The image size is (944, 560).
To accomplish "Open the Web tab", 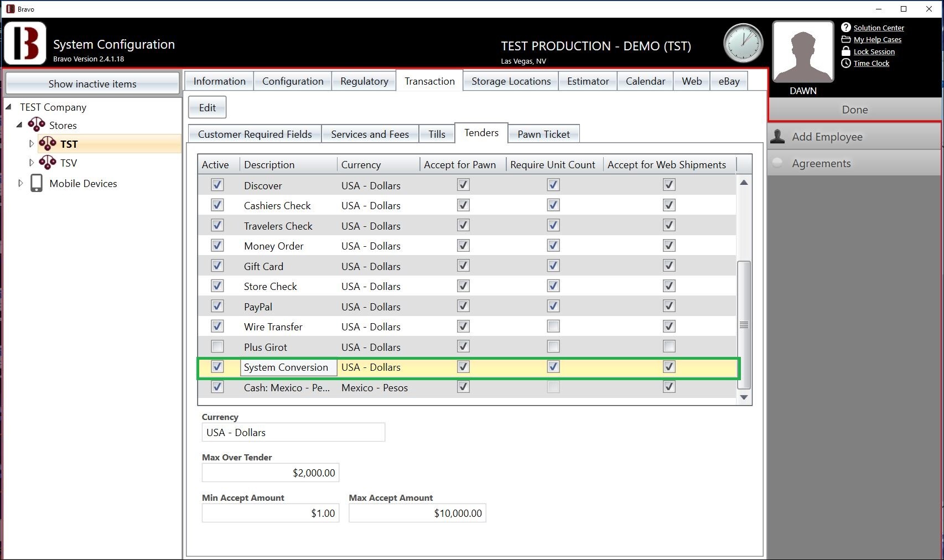I will tap(692, 81).
